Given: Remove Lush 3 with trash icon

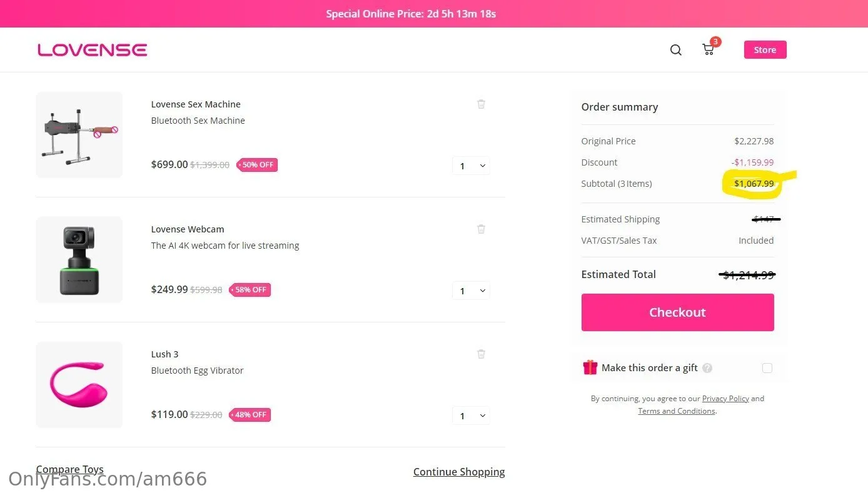Looking at the screenshot, I should pos(481,354).
